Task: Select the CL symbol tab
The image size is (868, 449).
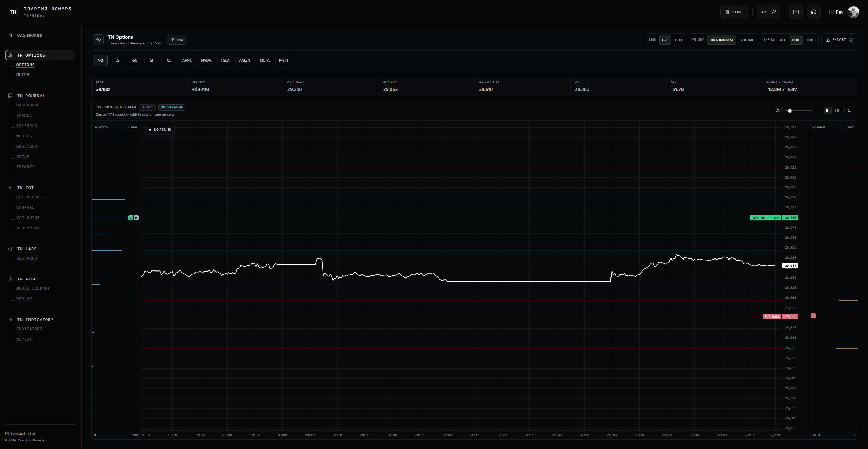Action: [x=169, y=60]
